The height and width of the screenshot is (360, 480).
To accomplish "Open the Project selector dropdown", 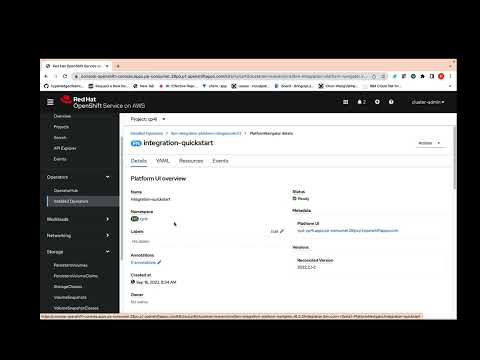I will 148,119.
